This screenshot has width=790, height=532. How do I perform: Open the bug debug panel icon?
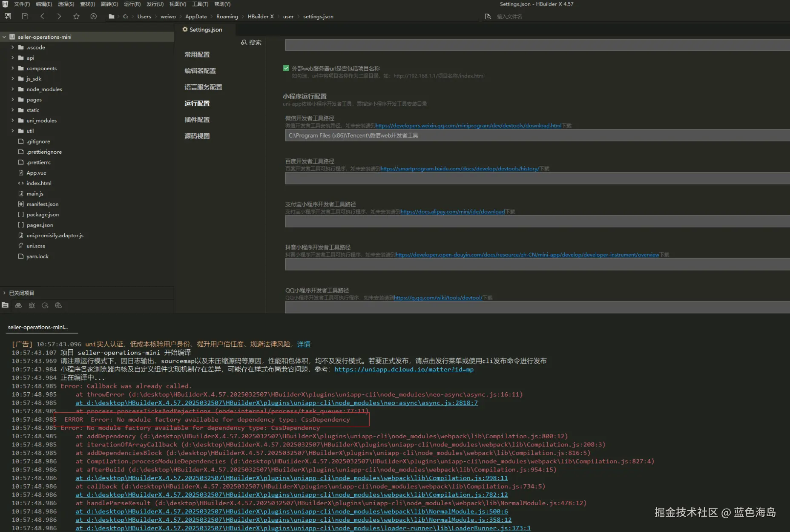(x=32, y=305)
